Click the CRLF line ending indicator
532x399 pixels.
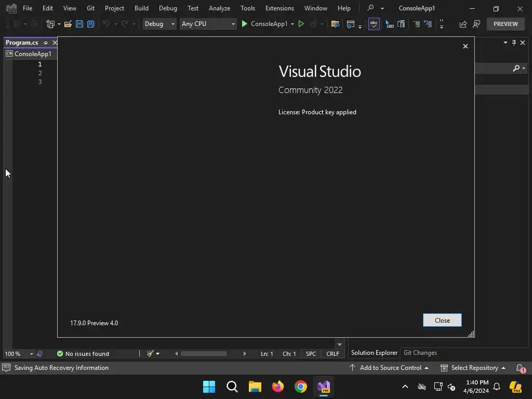point(332,353)
